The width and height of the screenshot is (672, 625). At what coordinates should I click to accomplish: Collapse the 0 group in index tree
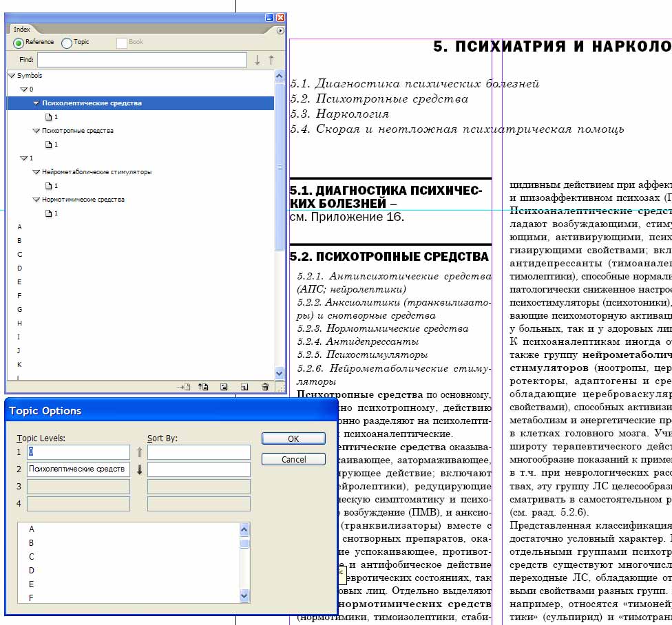coord(24,89)
